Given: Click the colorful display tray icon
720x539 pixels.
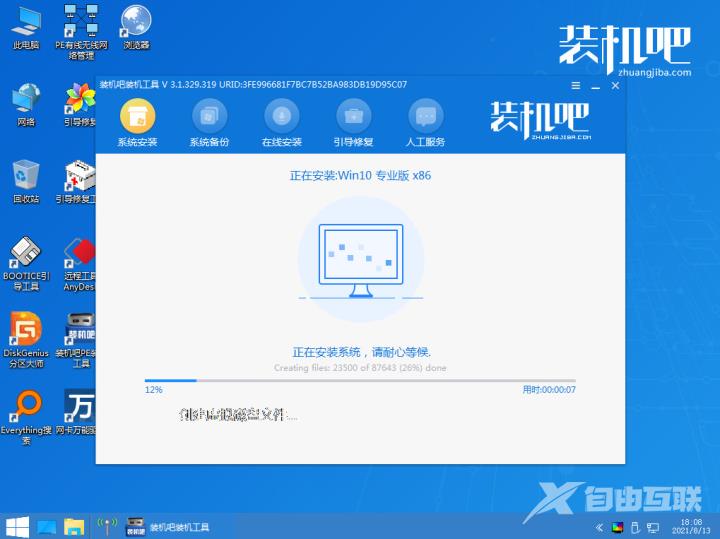Looking at the screenshot, I should (x=618, y=528).
